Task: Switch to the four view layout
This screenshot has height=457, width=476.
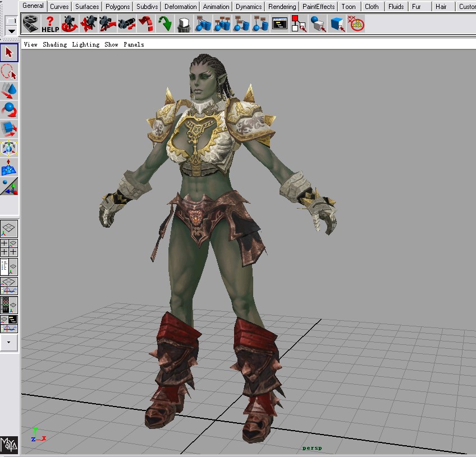Action: (x=9, y=248)
